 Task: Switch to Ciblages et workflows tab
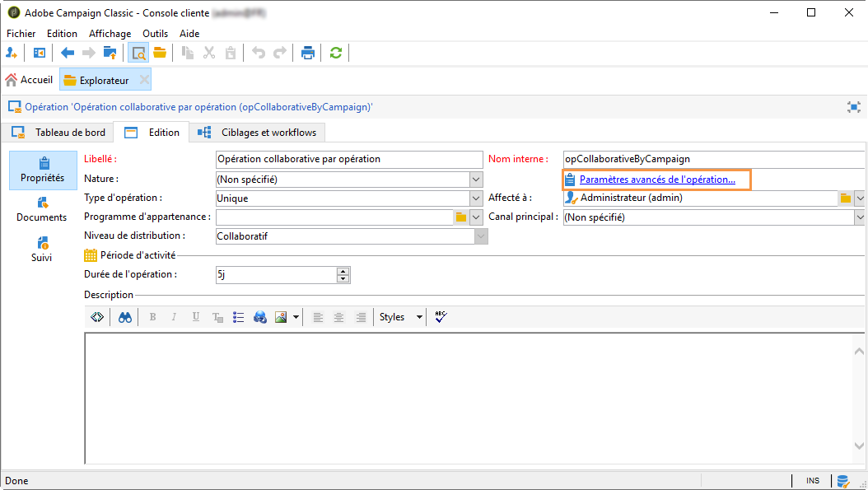[x=258, y=133]
